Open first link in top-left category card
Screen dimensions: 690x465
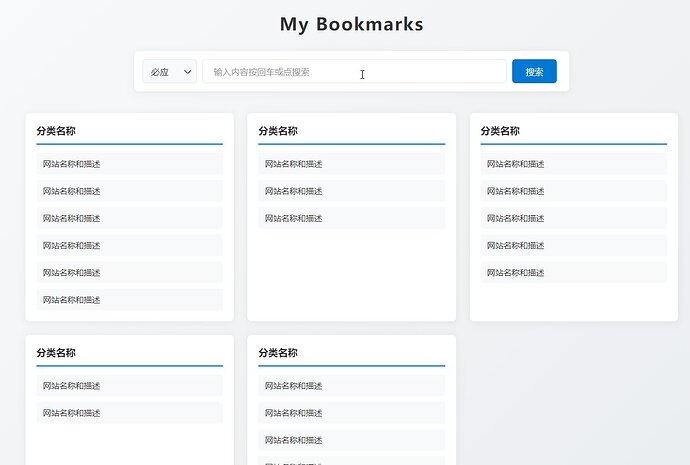tap(129, 164)
